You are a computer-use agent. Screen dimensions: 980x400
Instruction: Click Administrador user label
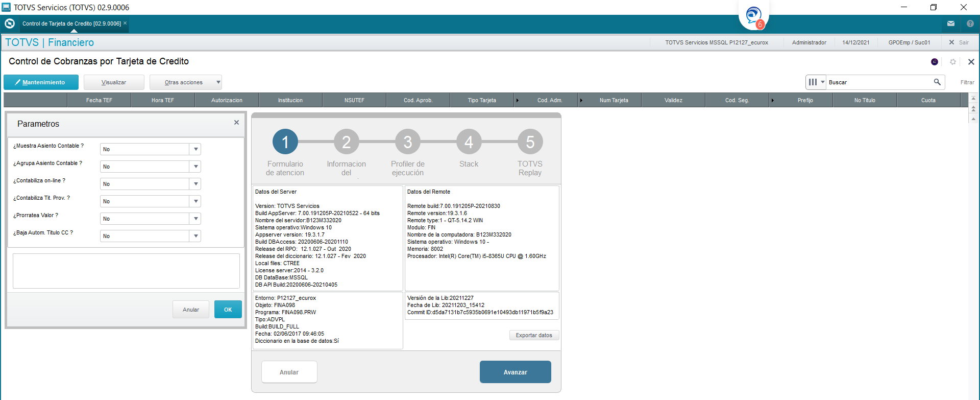(x=809, y=42)
